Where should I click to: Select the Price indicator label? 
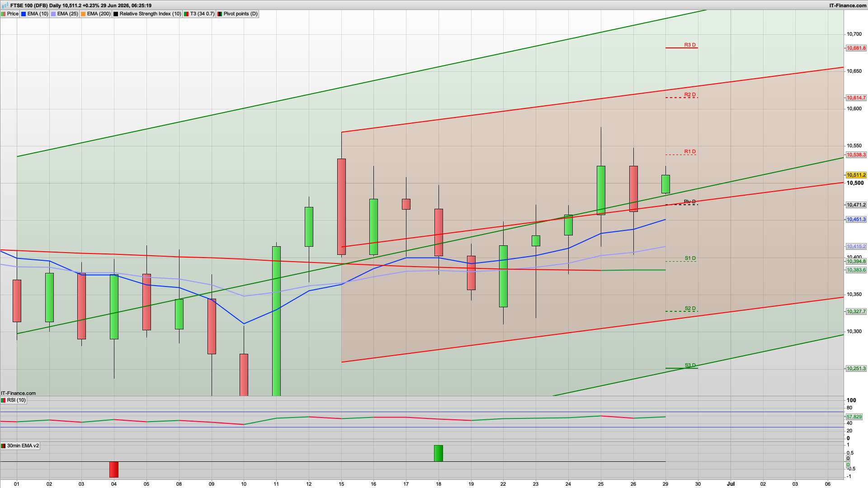(x=13, y=14)
